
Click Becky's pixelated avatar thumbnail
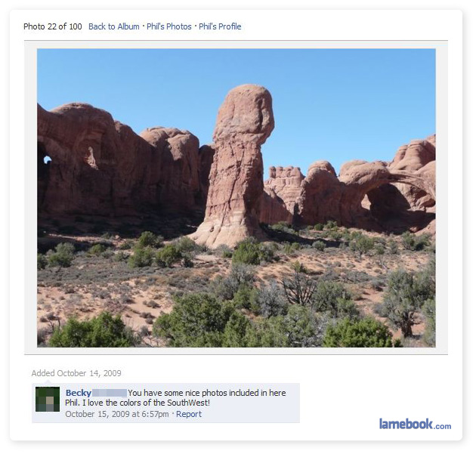click(x=48, y=399)
